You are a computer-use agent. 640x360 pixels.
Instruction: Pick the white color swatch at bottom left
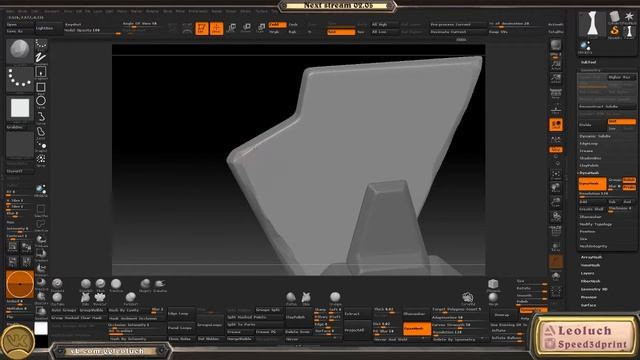coord(41,328)
